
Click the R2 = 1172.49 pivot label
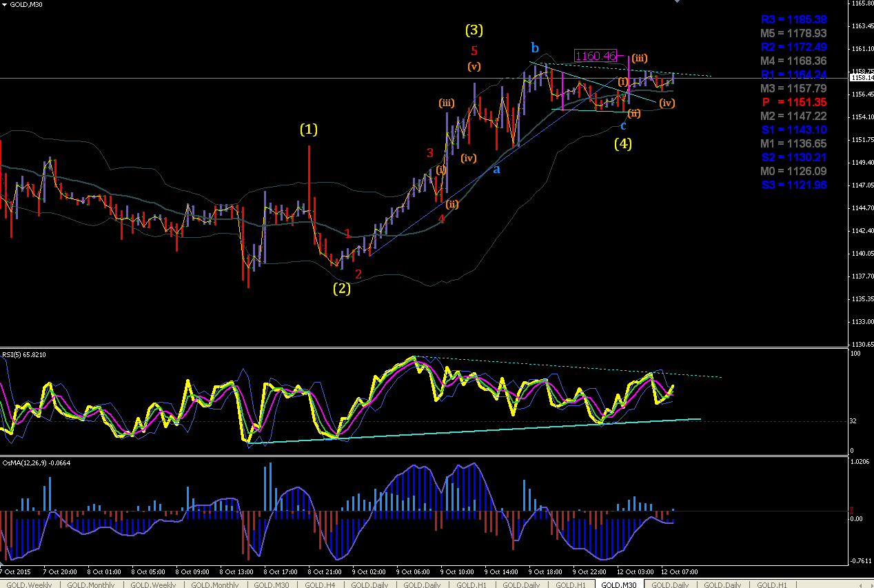click(x=793, y=47)
